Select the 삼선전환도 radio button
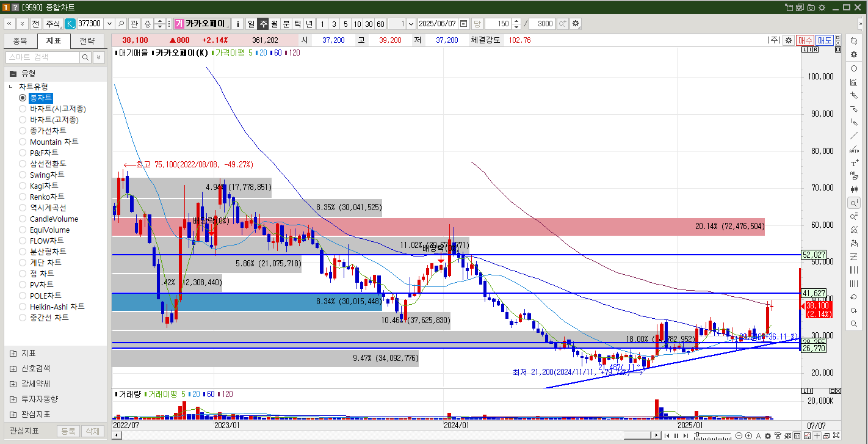 [x=23, y=164]
